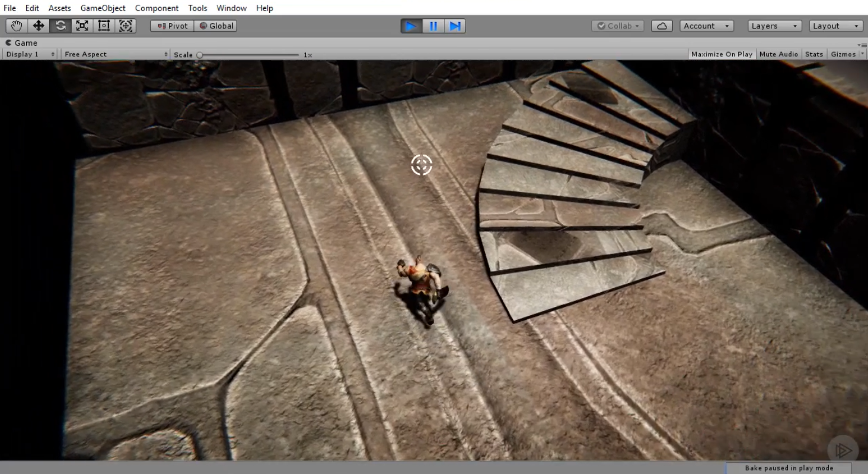This screenshot has height=474, width=868.
Task: Select the Hand tool
Action: pos(17,26)
